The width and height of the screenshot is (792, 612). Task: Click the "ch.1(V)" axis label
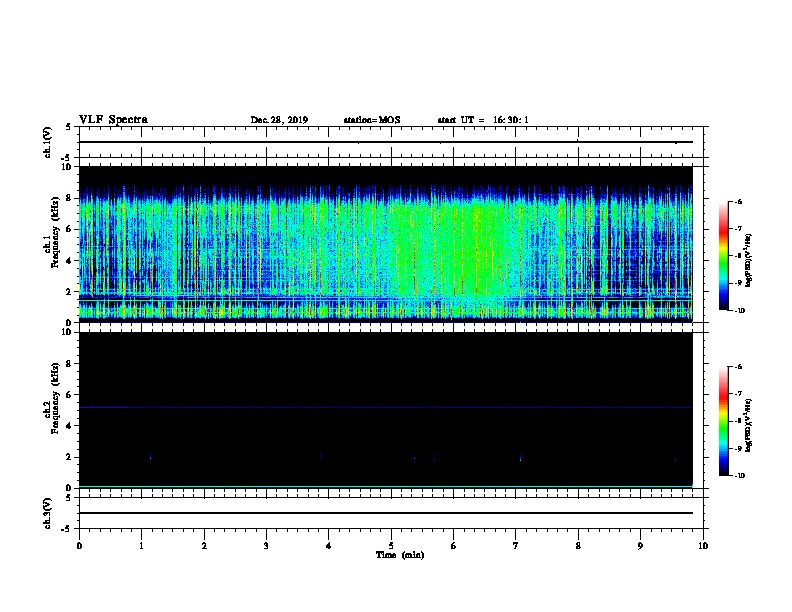click(x=48, y=142)
